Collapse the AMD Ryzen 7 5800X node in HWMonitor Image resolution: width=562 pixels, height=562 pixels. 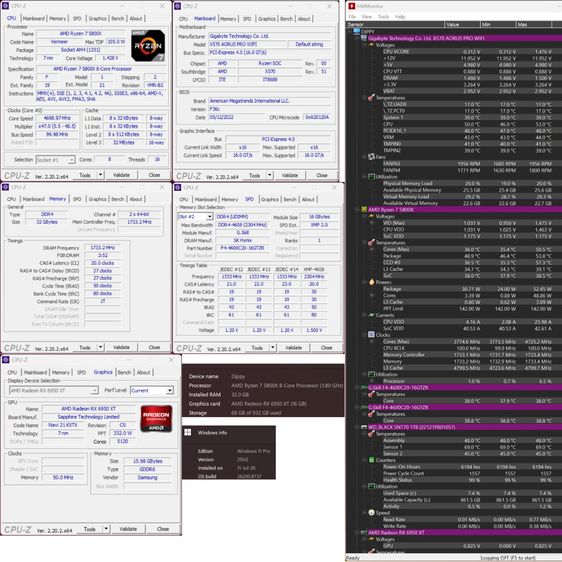tap(357, 210)
